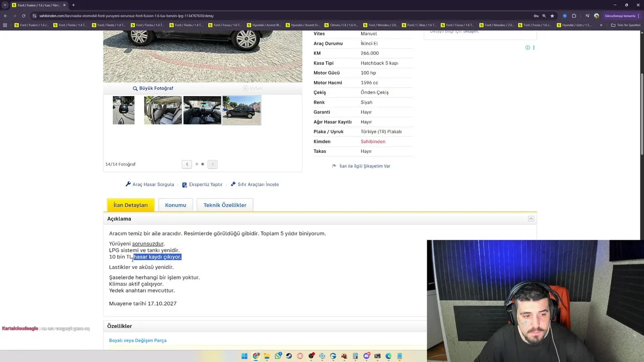Go to previous photo page arrow
The width and height of the screenshot is (644, 362).
coord(187,164)
